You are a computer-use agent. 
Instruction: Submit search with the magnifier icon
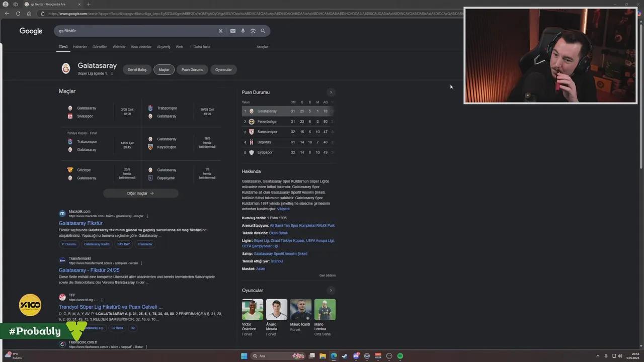(263, 31)
